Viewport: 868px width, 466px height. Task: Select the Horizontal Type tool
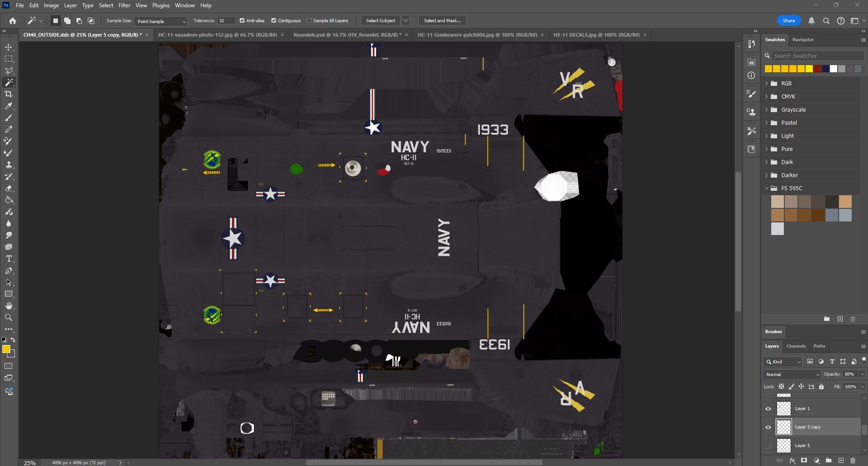tap(9, 259)
